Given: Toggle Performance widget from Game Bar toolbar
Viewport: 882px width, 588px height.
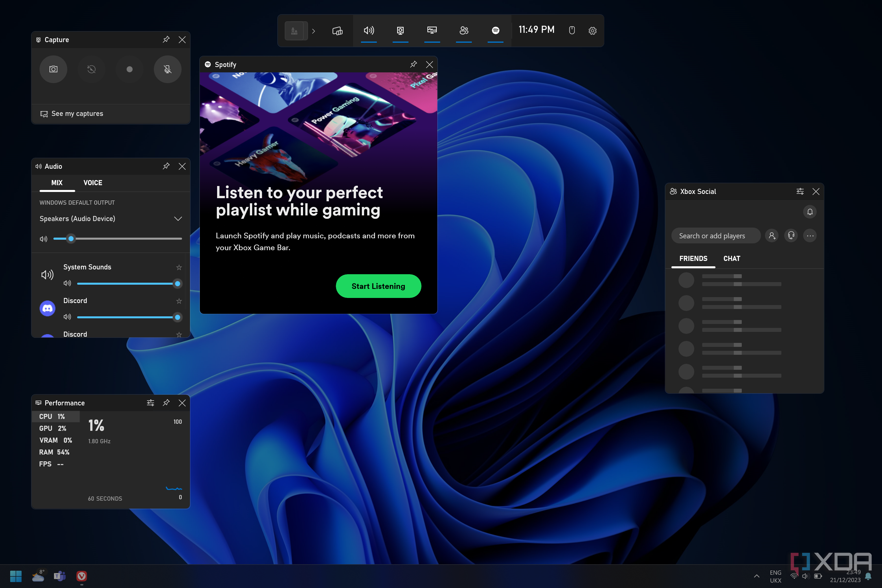Looking at the screenshot, I should (x=432, y=30).
